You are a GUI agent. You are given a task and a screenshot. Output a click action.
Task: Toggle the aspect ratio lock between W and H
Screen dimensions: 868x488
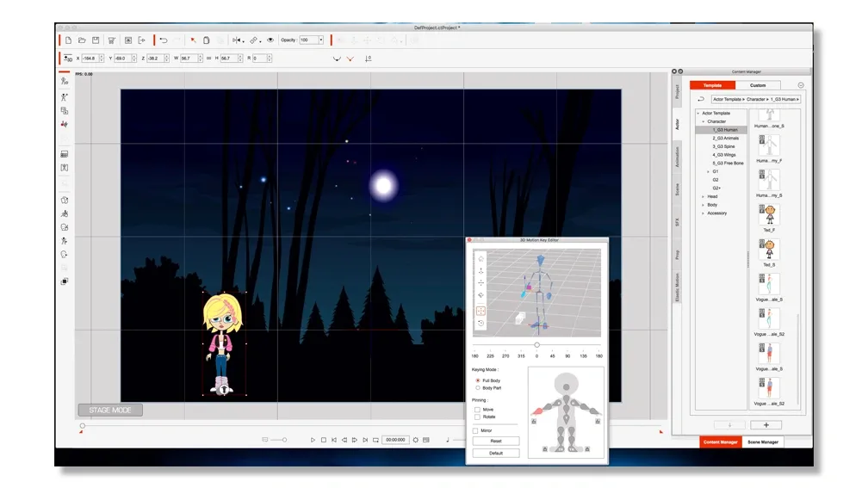point(208,59)
